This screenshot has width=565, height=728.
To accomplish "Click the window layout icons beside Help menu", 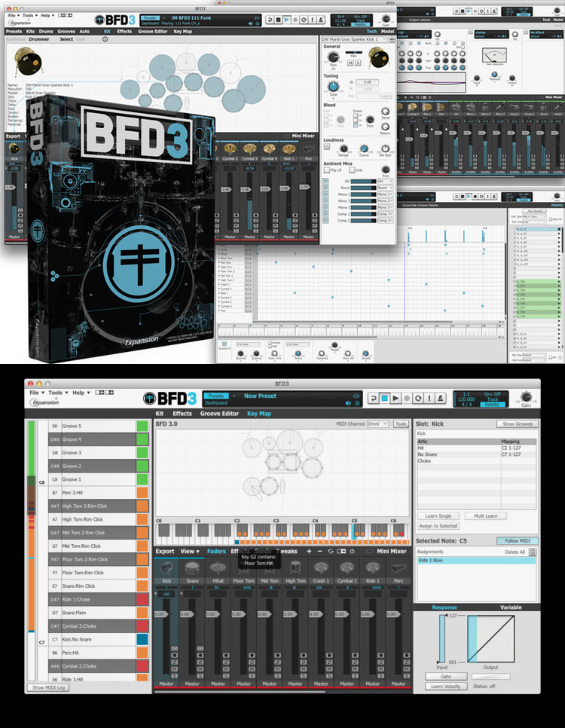I will pos(105,393).
